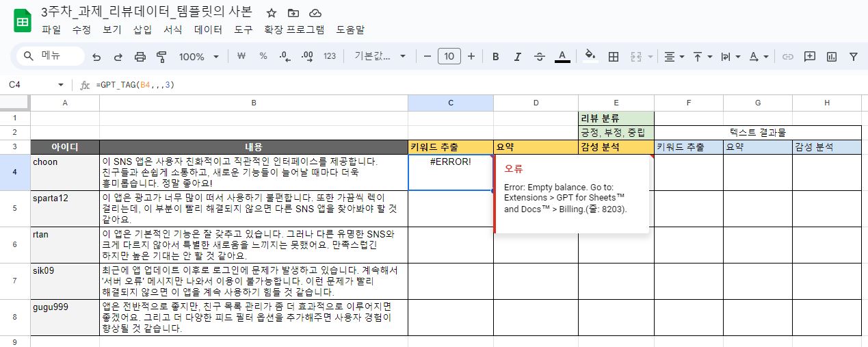Rename the document title 3주차_과제_리뷰데이터_템플릿의 사본
The width and height of the screenshot is (868, 347).
tap(146, 12)
